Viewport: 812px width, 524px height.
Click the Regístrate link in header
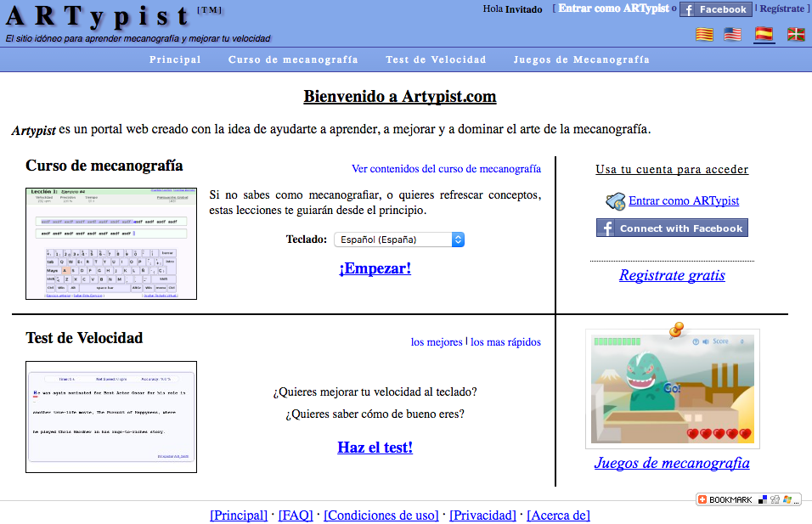click(x=782, y=8)
